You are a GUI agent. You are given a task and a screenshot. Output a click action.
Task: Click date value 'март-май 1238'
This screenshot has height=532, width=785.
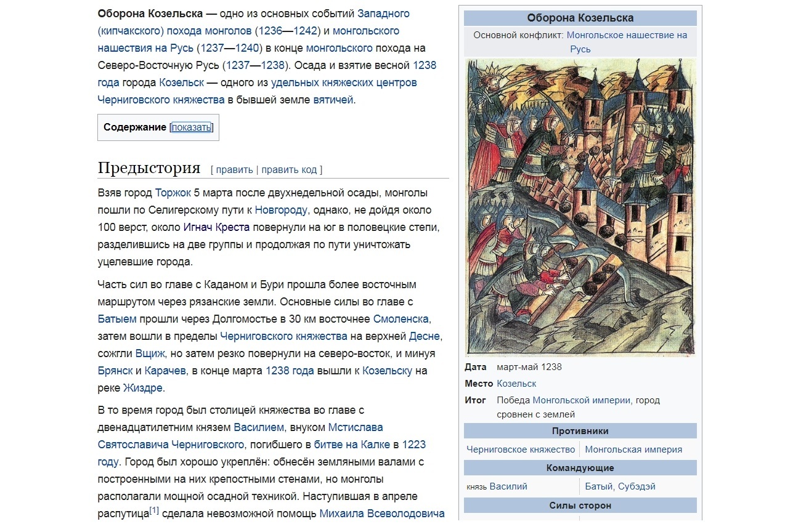[x=529, y=367]
